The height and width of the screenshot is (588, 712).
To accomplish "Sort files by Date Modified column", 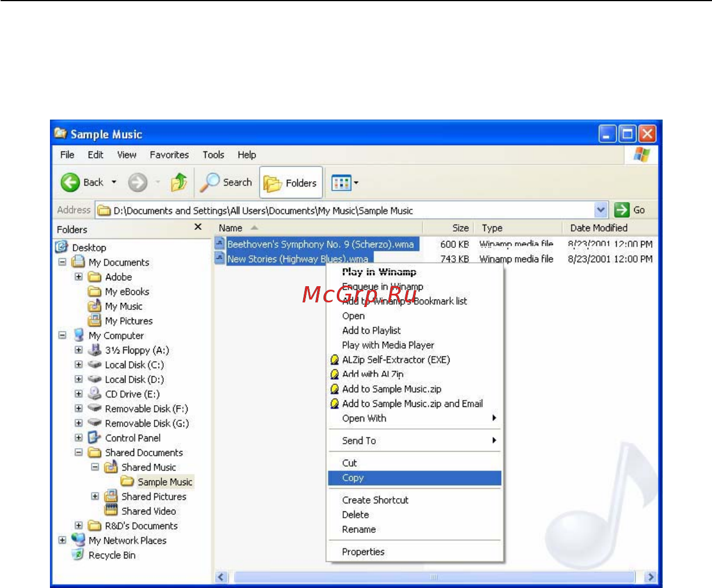I will pos(610,228).
